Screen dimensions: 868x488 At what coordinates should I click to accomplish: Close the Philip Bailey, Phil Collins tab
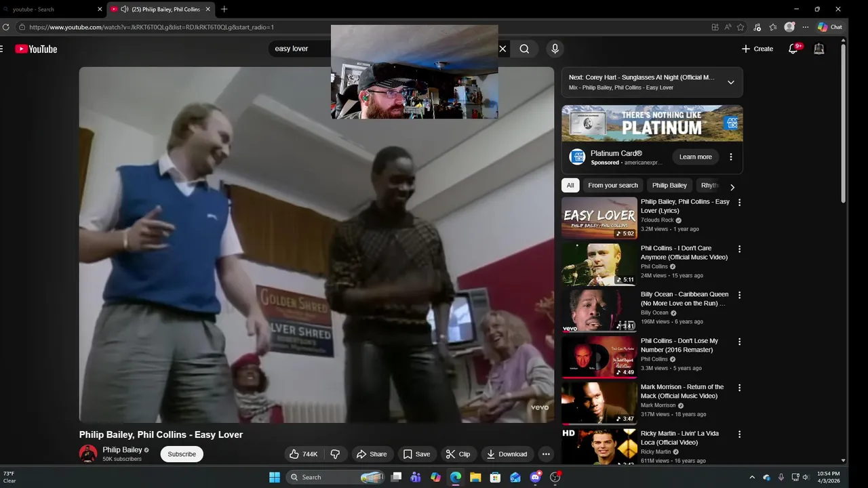[x=207, y=9]
